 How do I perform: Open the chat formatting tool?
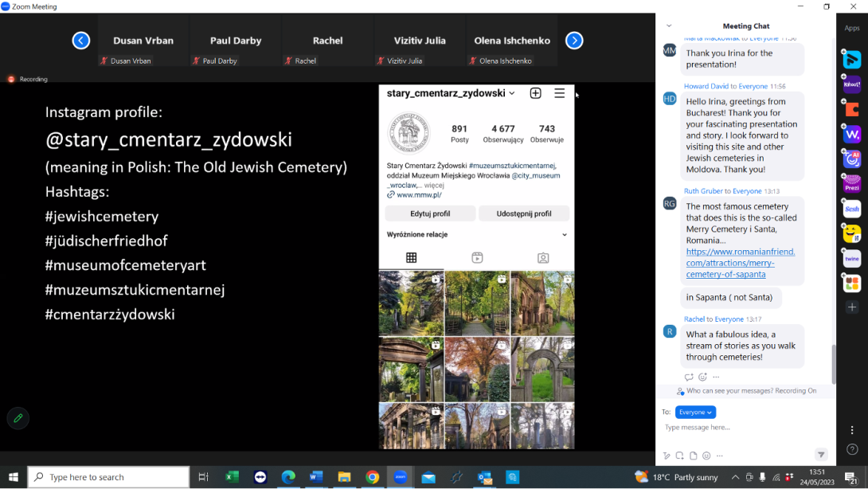click(667, 456)
